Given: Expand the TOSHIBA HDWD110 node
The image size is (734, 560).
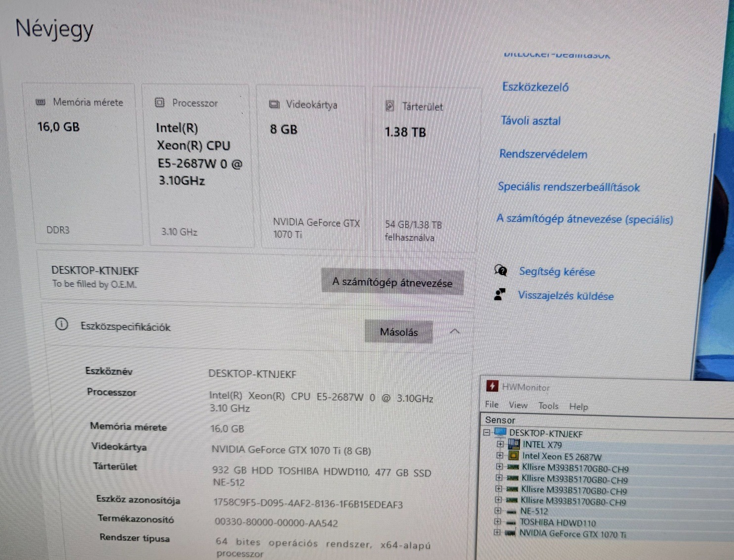Looking at the screenshot, I should pos(497,521).
